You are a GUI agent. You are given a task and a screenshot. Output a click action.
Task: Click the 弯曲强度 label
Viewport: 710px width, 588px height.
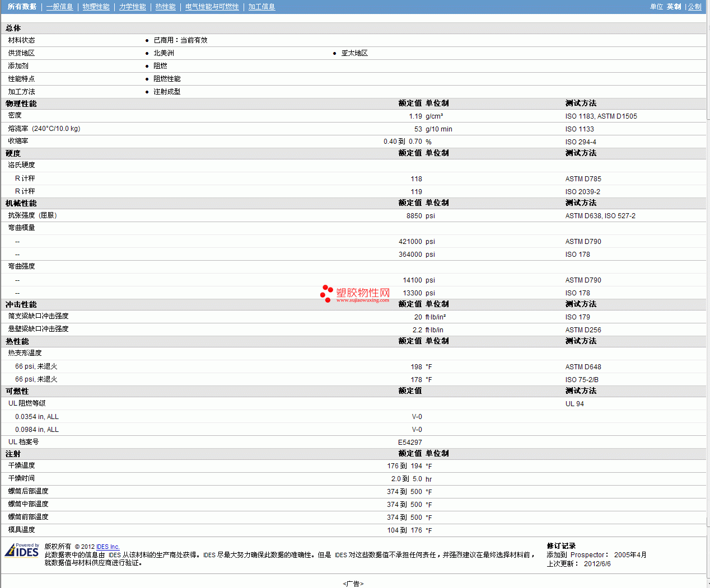(x=22, y=266)
